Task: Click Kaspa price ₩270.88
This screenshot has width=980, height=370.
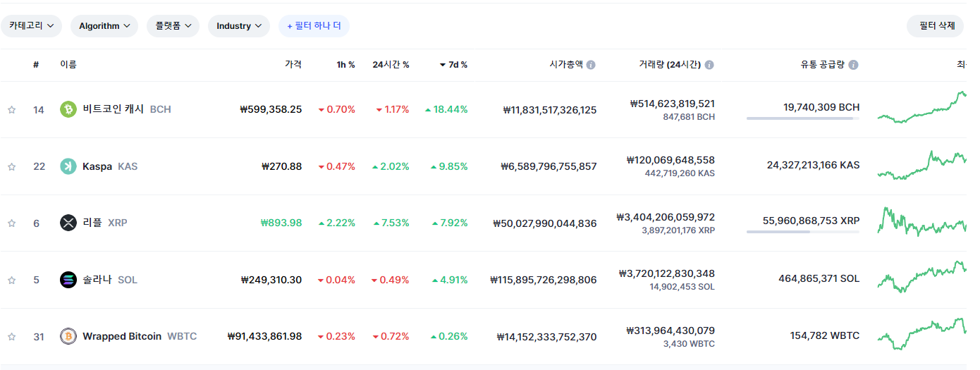Action: pyautogui.click(x=281, y=166)
